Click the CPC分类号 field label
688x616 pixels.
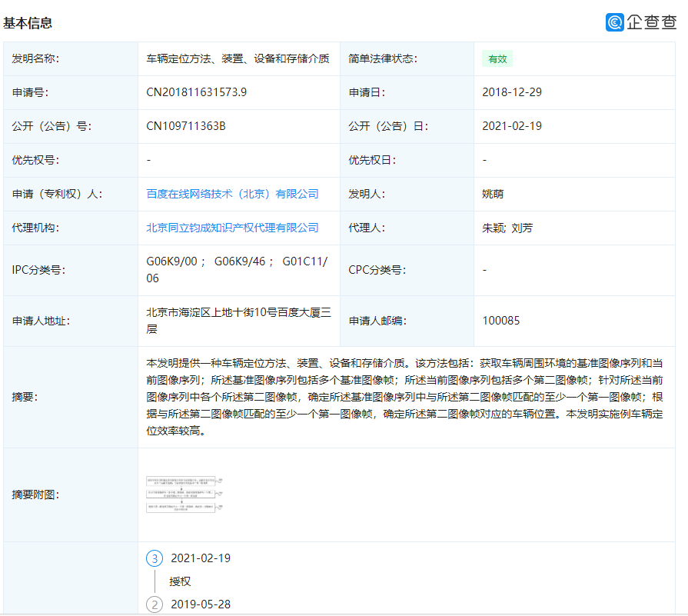(x=377, y=270)
